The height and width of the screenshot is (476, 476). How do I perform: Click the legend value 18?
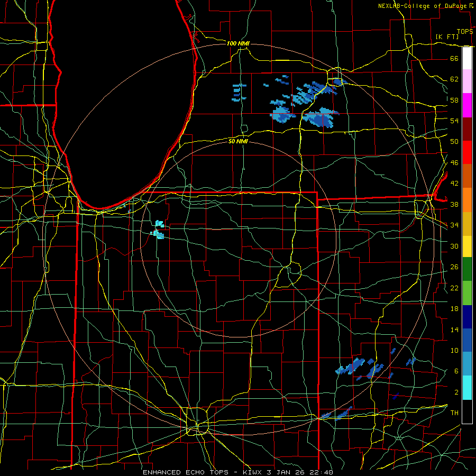(454, 309)
